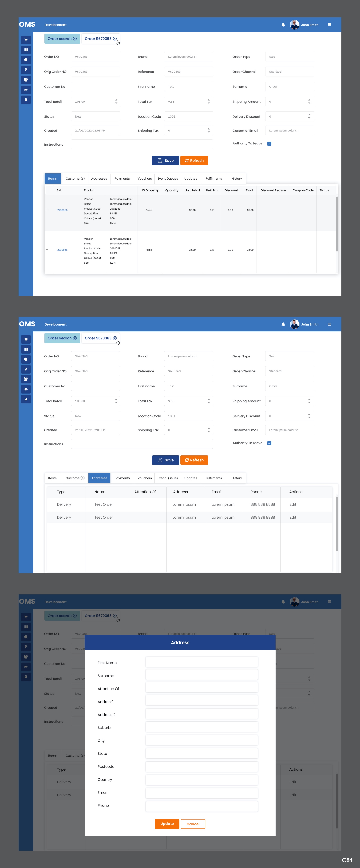
Task: Close the Order search tab in the top screen
Action: (x=75, y=39)
